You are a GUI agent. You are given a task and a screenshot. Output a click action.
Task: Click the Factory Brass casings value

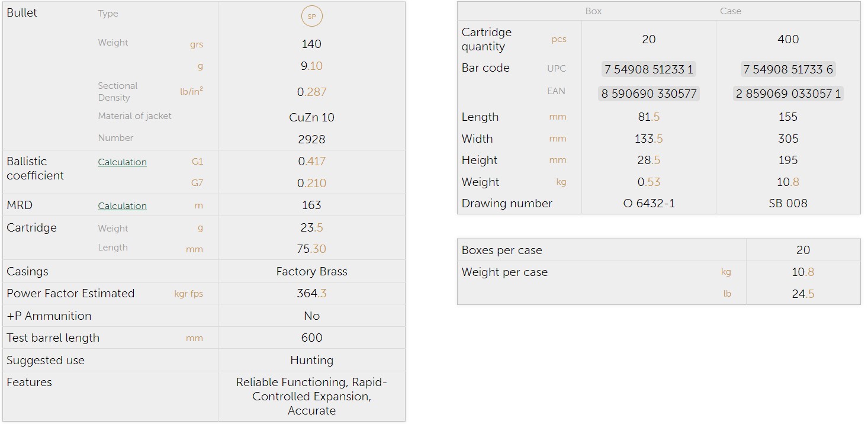[311, 272]
